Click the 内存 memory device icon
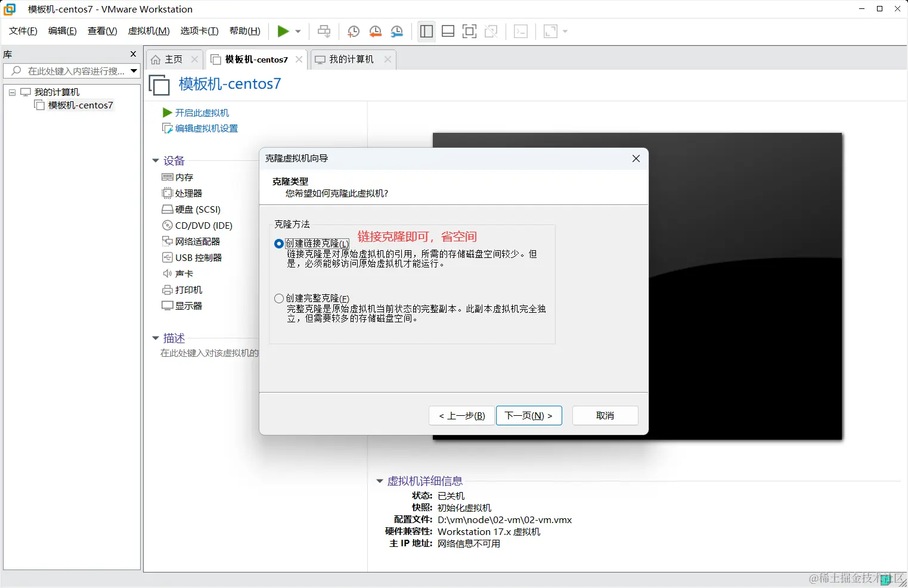 pyautogui.click(x=168, y=177)
